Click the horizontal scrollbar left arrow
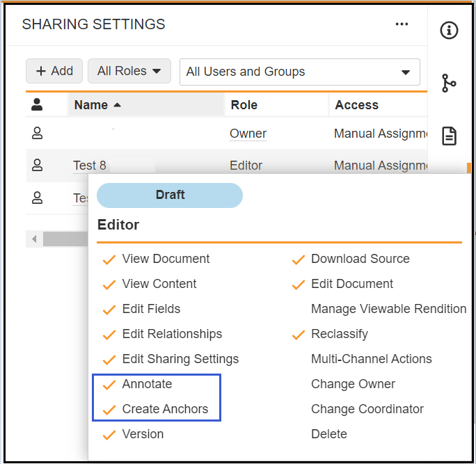Image resolution: width=476 pixels, height=464 pixels. point(34,239)
